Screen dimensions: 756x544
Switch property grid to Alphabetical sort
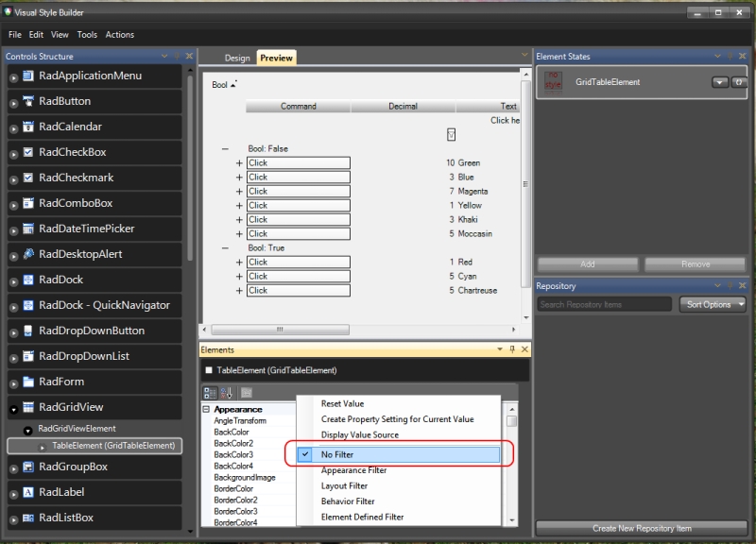point(226,393)
